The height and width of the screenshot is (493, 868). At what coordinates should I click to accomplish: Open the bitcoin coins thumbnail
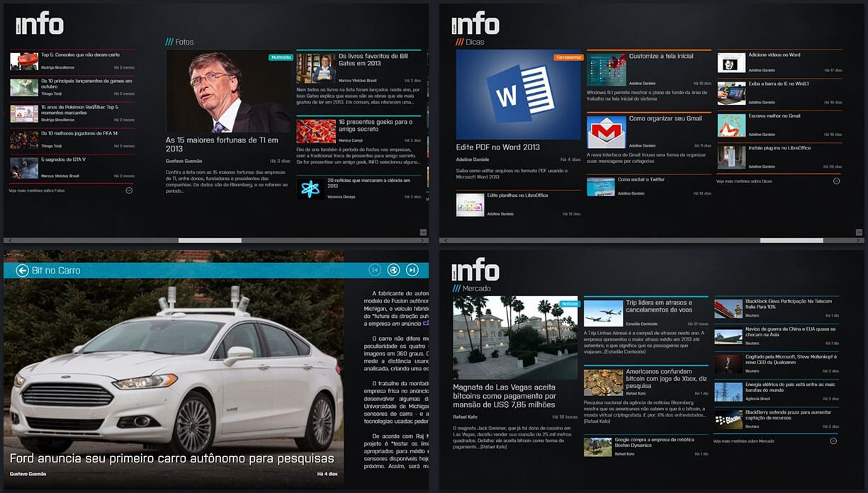click(604, 382)
